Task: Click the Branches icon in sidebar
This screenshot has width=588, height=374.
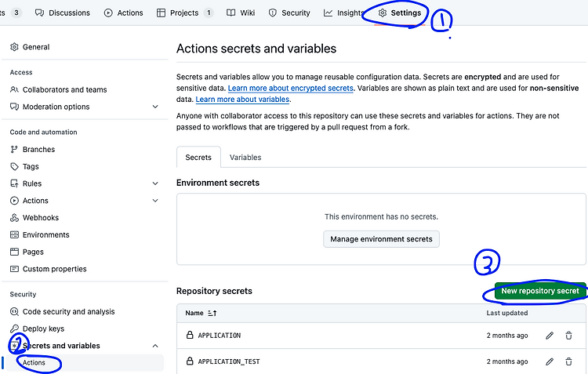Action: click(14, 149)
